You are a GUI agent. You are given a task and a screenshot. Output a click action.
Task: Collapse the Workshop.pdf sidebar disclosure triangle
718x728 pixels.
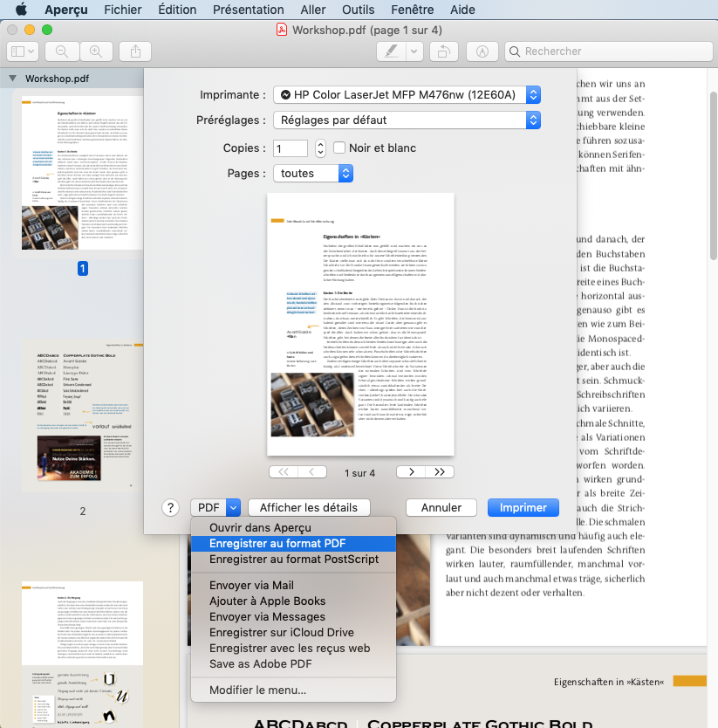tap(13, 79)
